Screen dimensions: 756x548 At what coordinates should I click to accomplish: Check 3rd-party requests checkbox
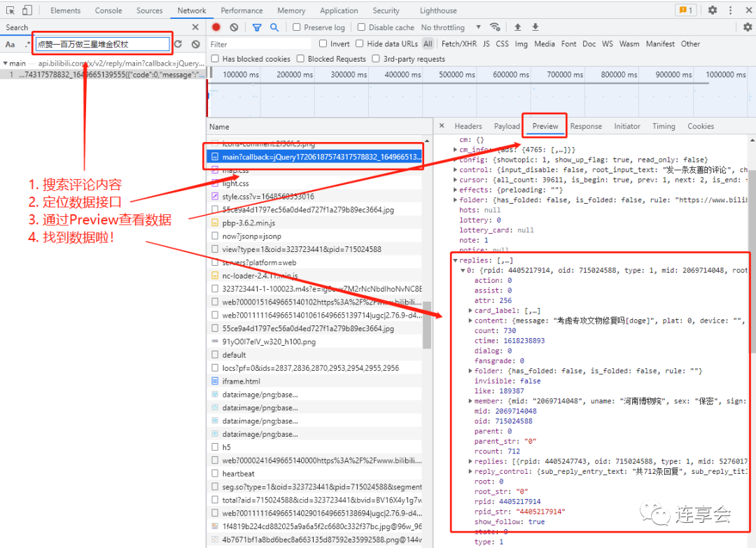pos(376,58)
